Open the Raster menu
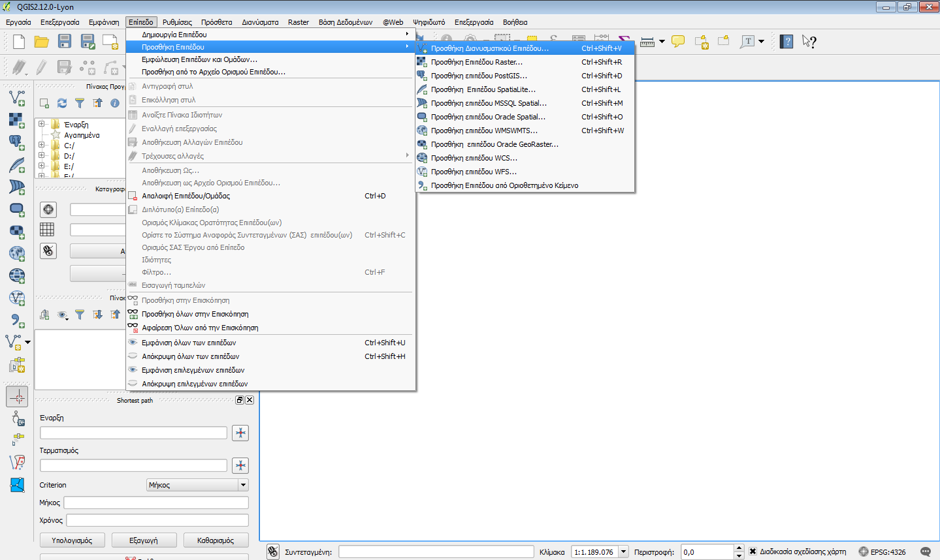 [299, 22]
